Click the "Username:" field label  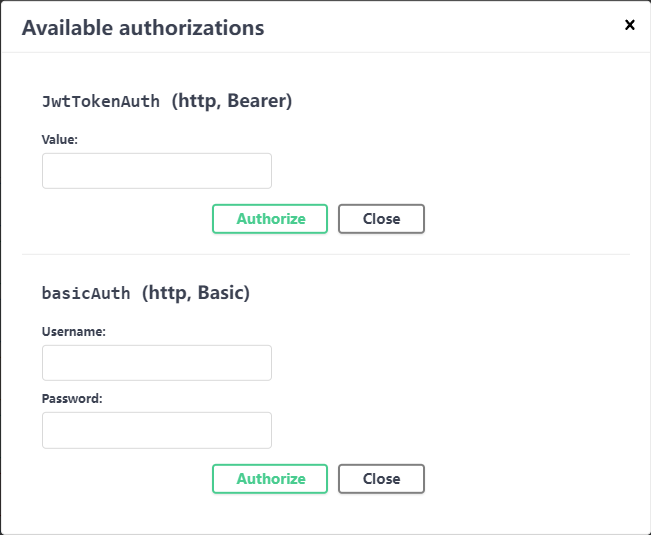coord(74,331)
